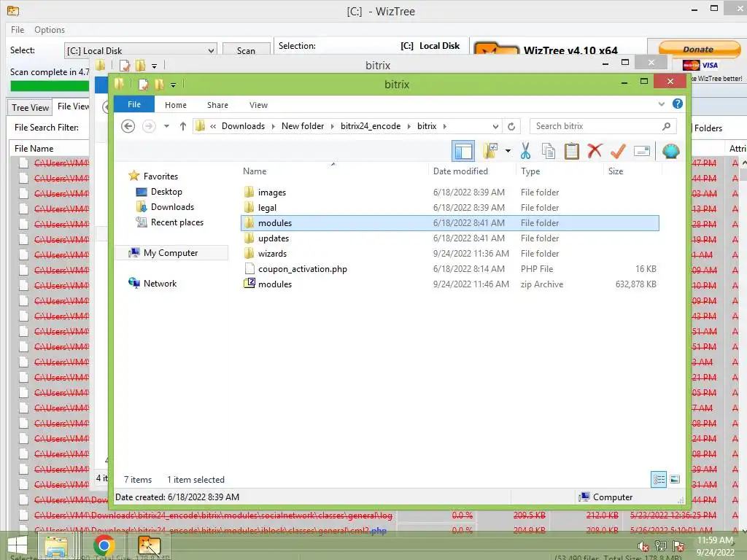Click the blue shell icon in toolbar
747x560 pixels.
pos(671,152)
